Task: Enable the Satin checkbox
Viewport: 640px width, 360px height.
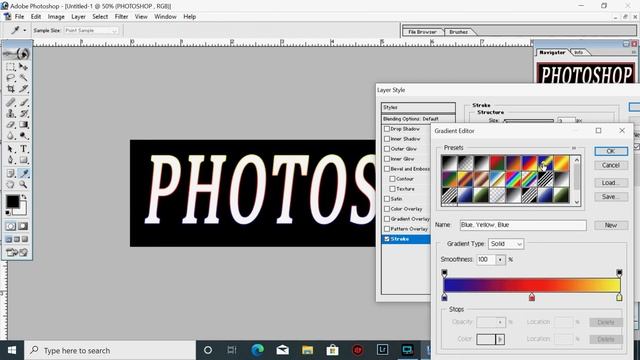Action: pos(387,199)
